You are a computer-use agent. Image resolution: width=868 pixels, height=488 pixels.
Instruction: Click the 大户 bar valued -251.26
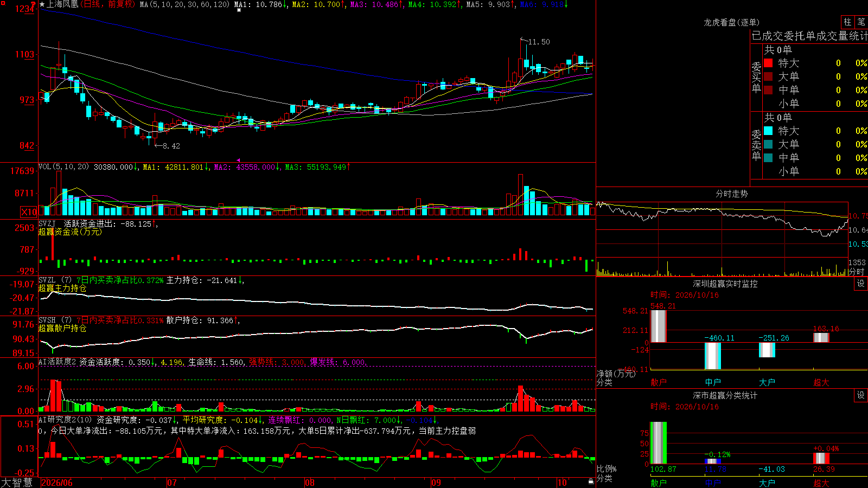click(767, 350)
